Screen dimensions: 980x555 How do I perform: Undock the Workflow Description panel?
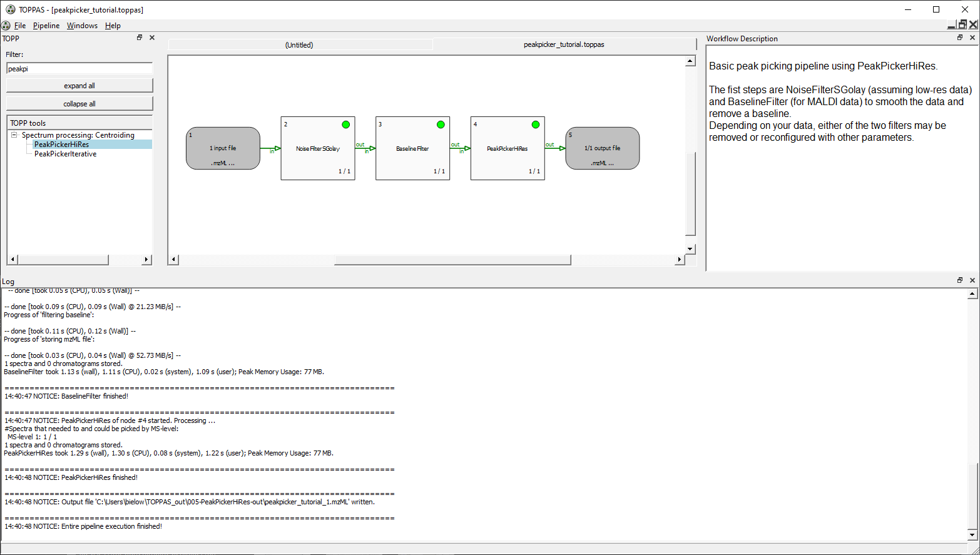(x=960, y=38)
